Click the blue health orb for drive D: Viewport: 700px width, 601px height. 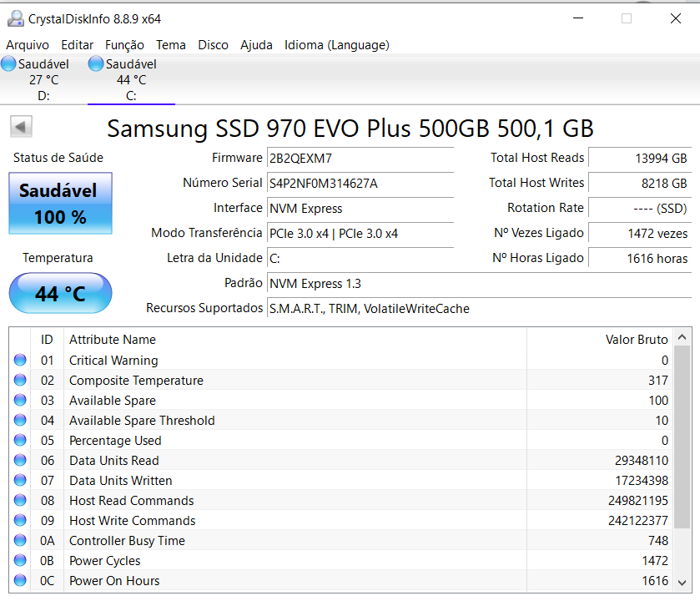coord(8,63)
